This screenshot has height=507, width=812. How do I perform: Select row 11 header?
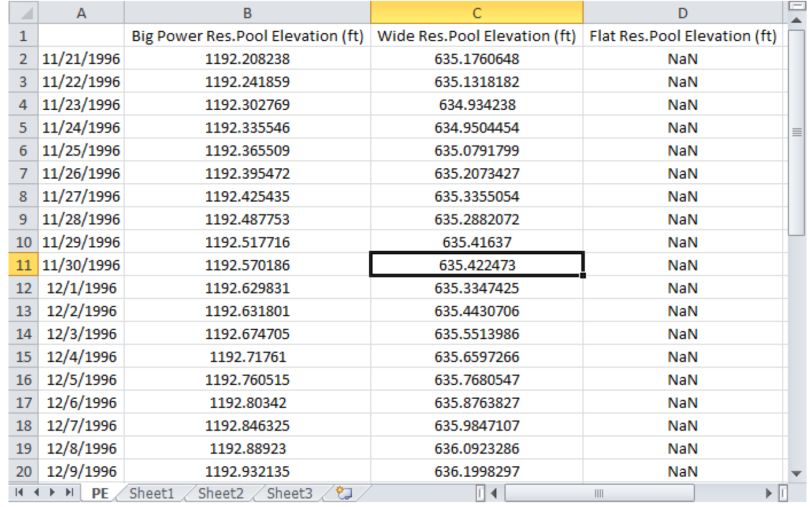23,265
